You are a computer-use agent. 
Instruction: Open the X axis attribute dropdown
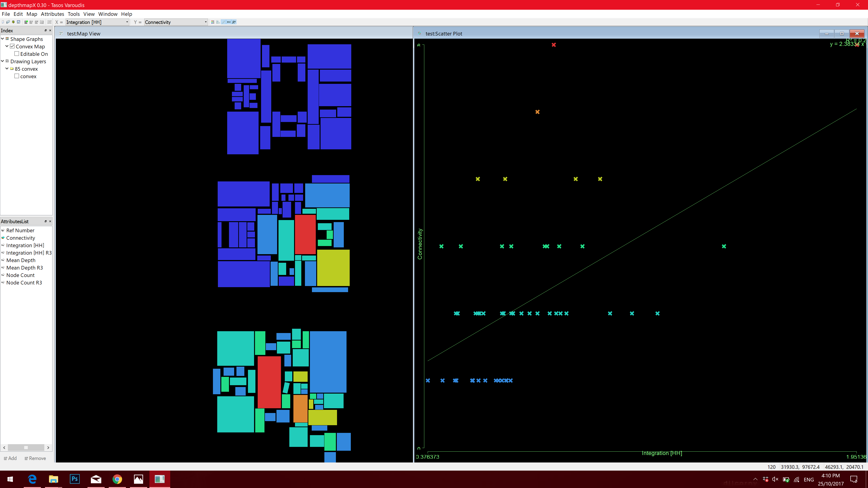click(x=126, y=22)
